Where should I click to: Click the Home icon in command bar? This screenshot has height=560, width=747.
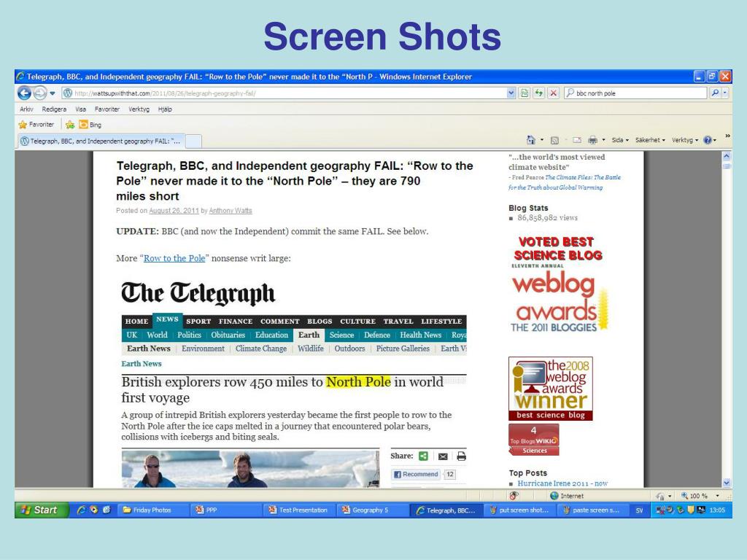point(531,140)
